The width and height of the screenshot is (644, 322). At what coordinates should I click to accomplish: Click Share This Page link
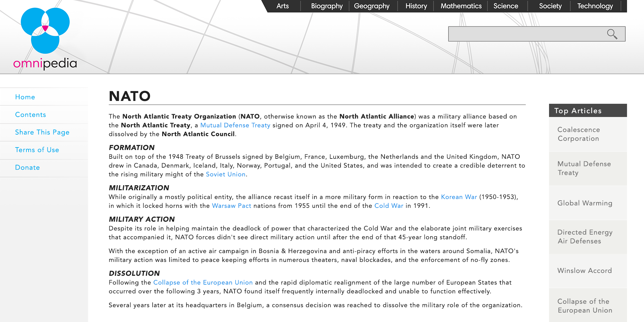(42, 132)
